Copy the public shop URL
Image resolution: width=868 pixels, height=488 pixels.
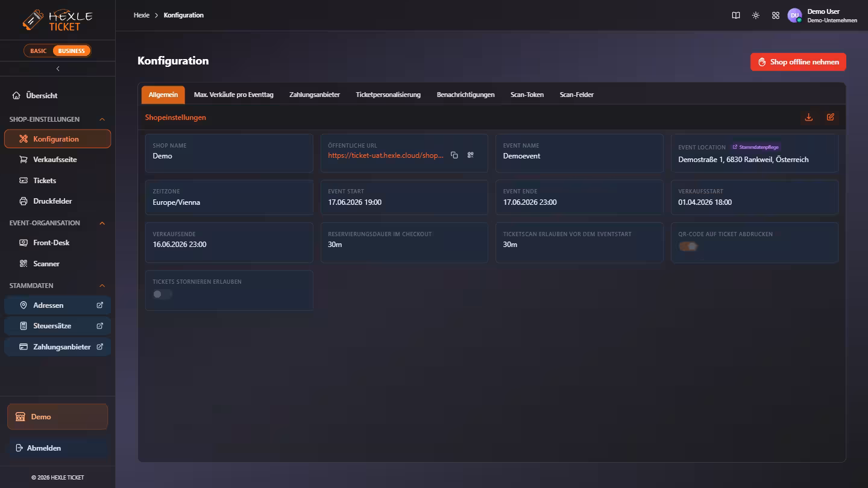454,155
